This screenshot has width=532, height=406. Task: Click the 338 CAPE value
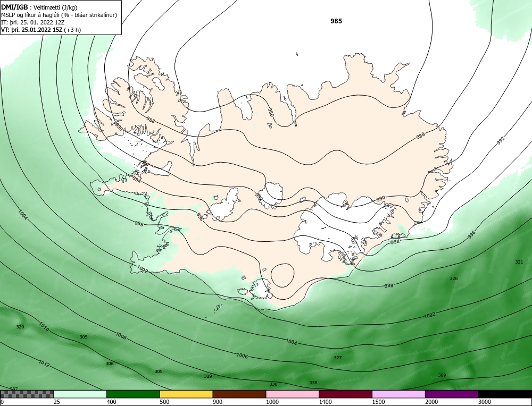[313, 383]
